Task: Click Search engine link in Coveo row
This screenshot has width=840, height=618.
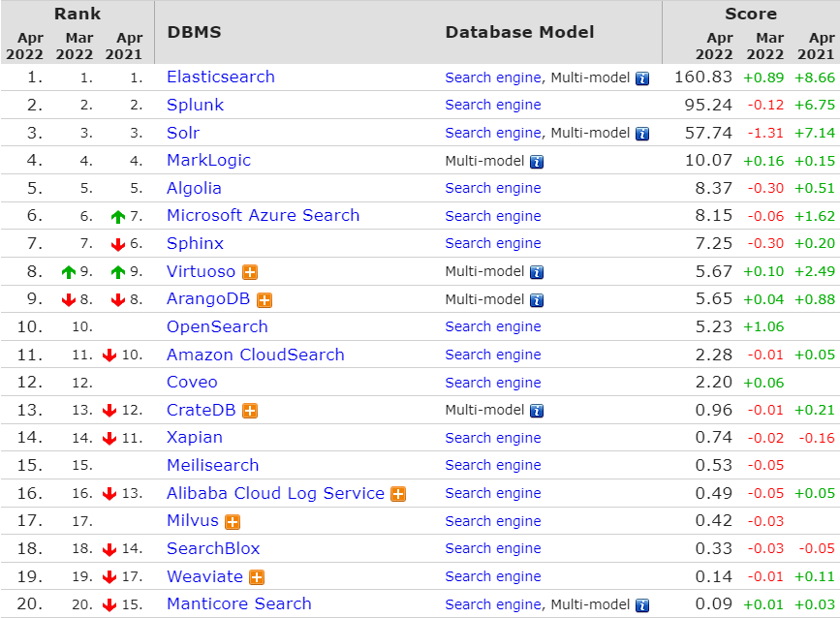Action: (x=493, y=383)
